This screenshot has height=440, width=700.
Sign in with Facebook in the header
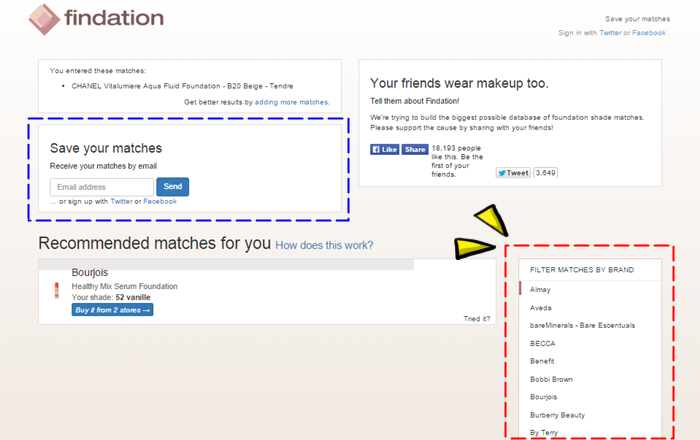coord(649,33)
